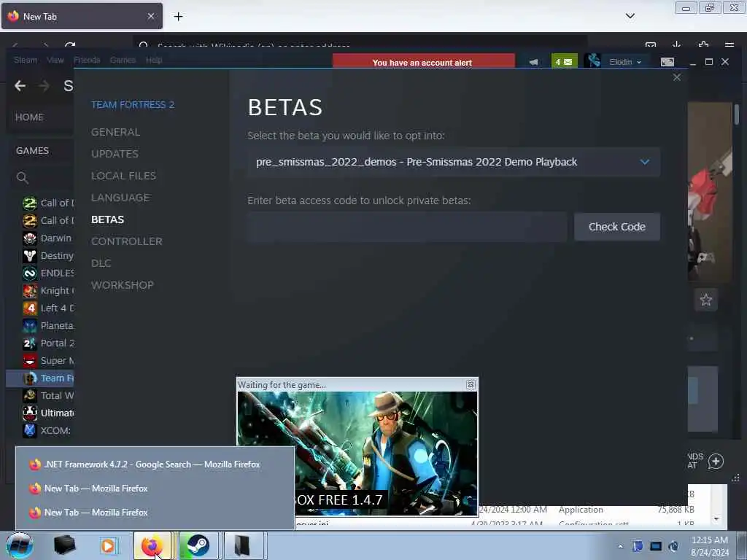Click the Check Code button

[x=617, y=227]
